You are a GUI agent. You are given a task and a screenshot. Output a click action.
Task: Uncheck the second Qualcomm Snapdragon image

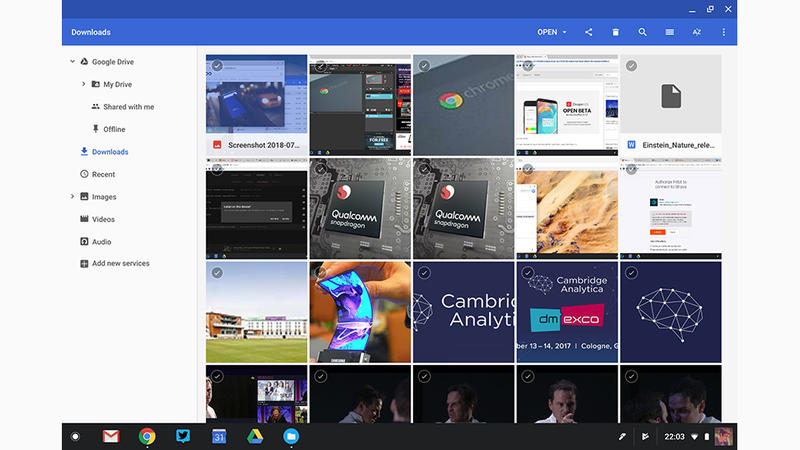click(424, 169)
